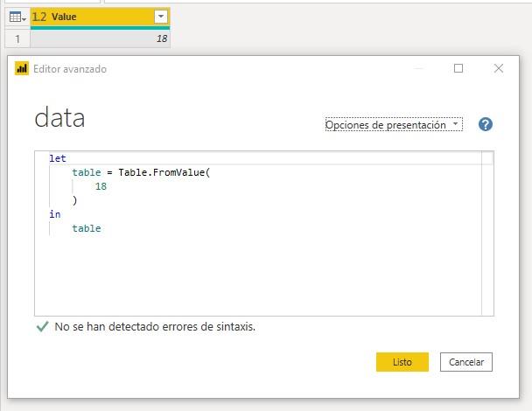Expand the Opciones de presentación dropdown
The height and width of the screenshot is (411, 532).
pyautogui.click(x=393, y=125)
